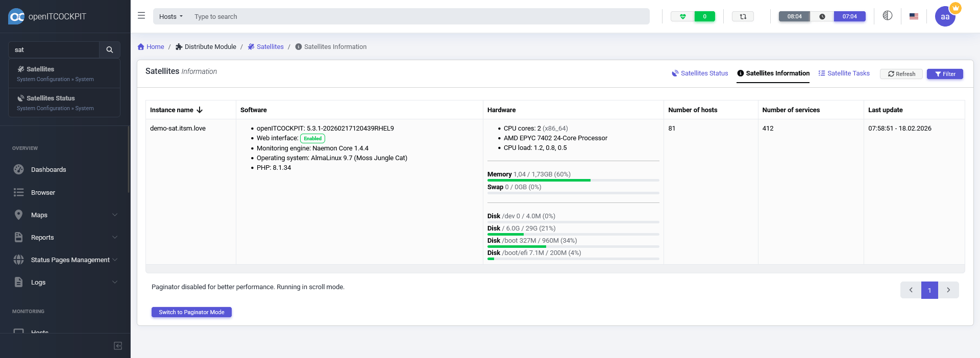This screenshot has width=980, height=358.
Task: Collapse sidebar with bottom arrow icon
Action: coord(118,346)
